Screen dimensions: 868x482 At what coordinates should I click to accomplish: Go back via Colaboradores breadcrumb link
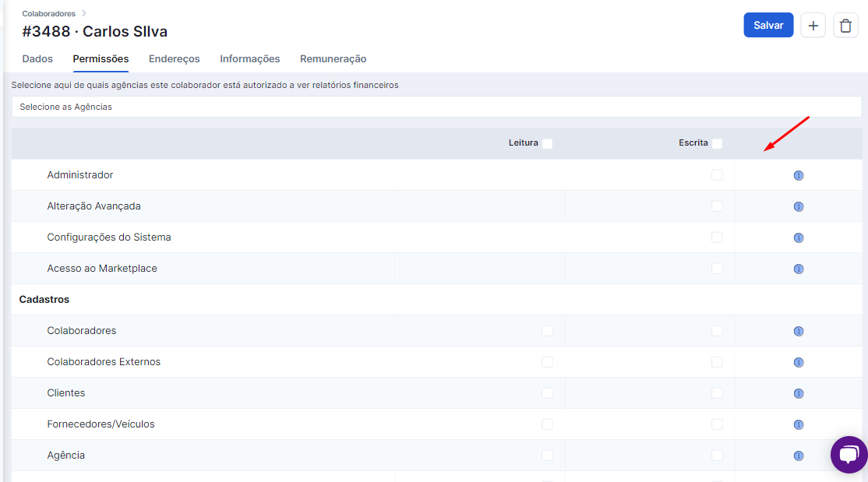[49, 13]
